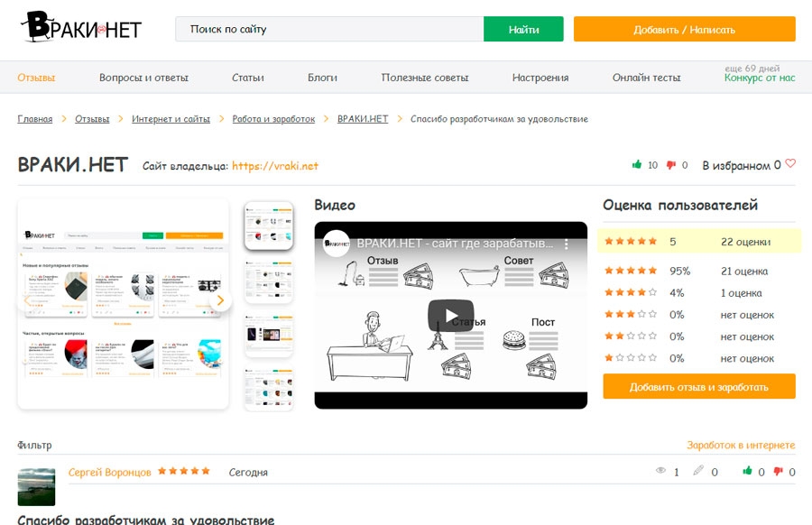Viewport: 812px width, 525px height.
Task: Click the green Найти button
Action: pyautogui.click(x=523, y=29)
